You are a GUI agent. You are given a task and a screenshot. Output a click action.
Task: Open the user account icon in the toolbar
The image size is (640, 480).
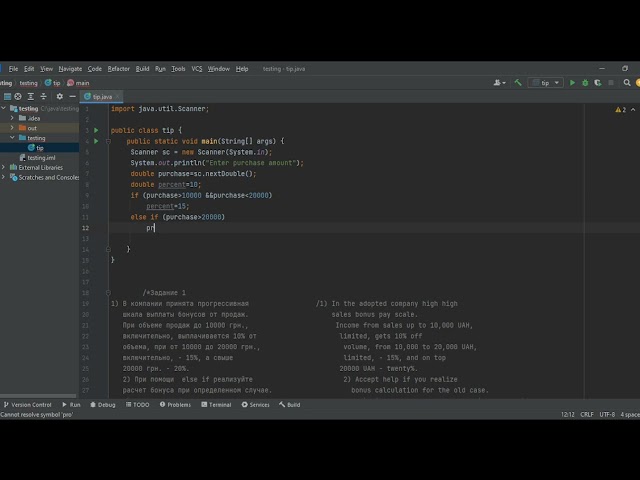click(x=499, y=83)
